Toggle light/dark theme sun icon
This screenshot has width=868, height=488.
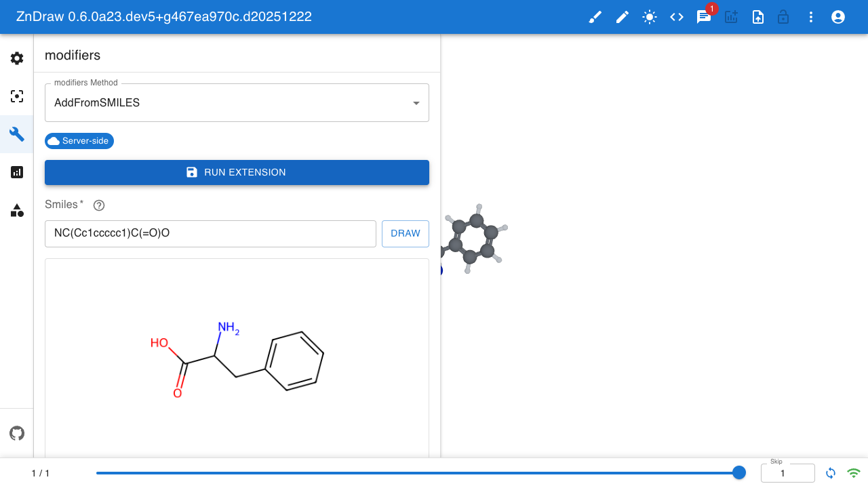(650, 17)
